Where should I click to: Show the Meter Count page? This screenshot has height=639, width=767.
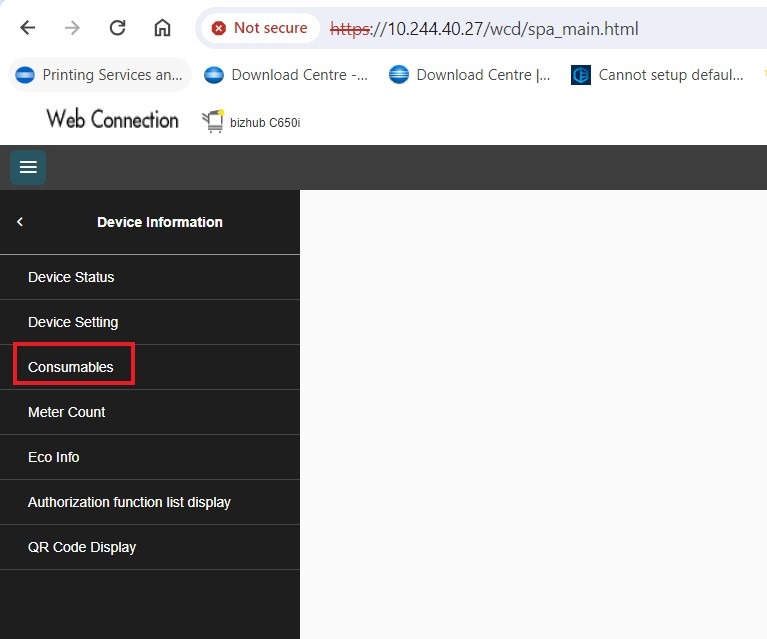(66, 412)
